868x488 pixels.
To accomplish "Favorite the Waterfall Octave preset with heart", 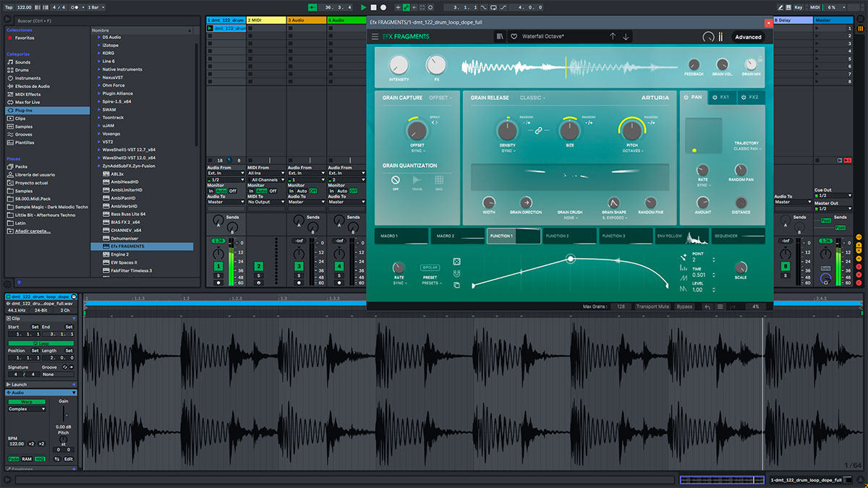I will pyautogui.click(x=514, y=37).
